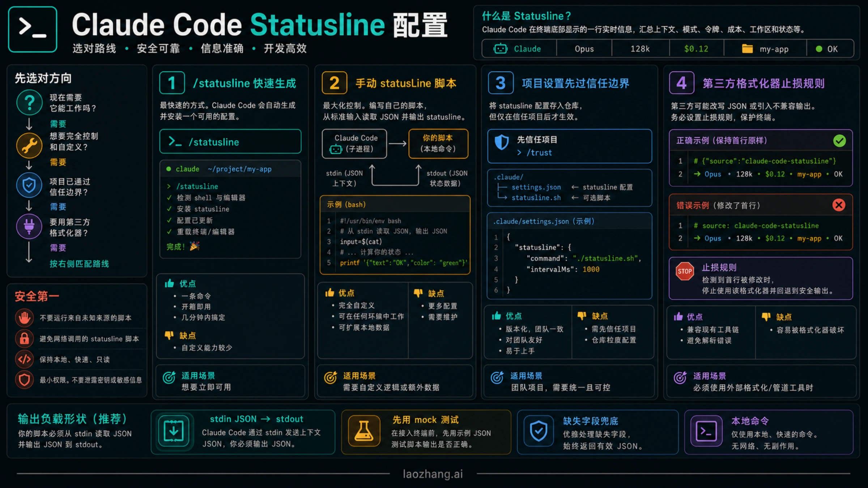
Task: Click the blue shield check icon under 先选对方向
Action: point(29,185)
